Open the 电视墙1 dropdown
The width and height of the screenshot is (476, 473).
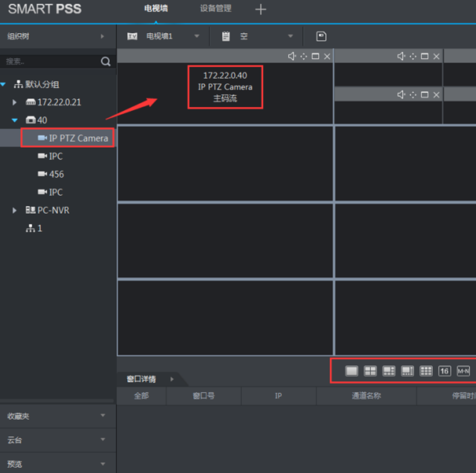197,36
